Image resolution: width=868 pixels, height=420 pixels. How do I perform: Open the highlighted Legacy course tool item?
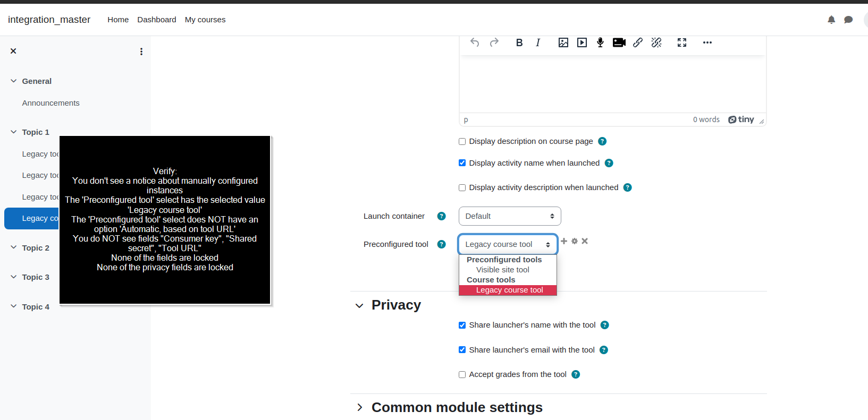pyautogui.click(x=32, y=218)
